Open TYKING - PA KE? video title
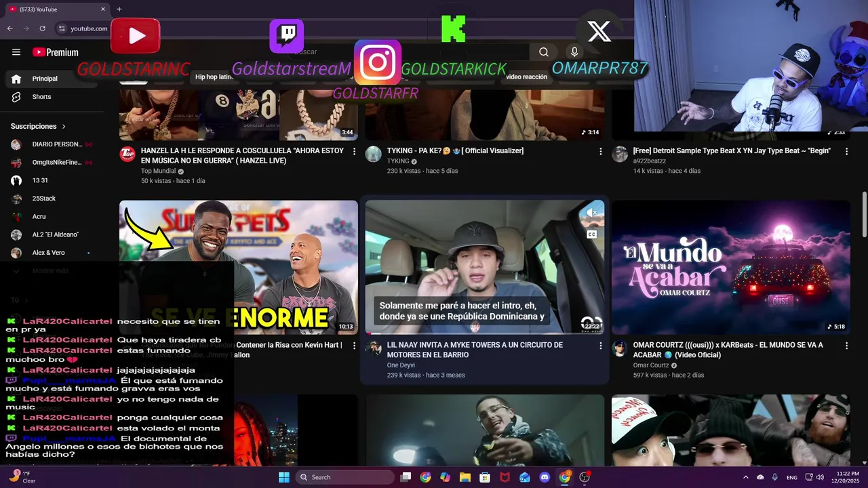The image size is (868, 488). pyautogui.click(x=455, y=151)
